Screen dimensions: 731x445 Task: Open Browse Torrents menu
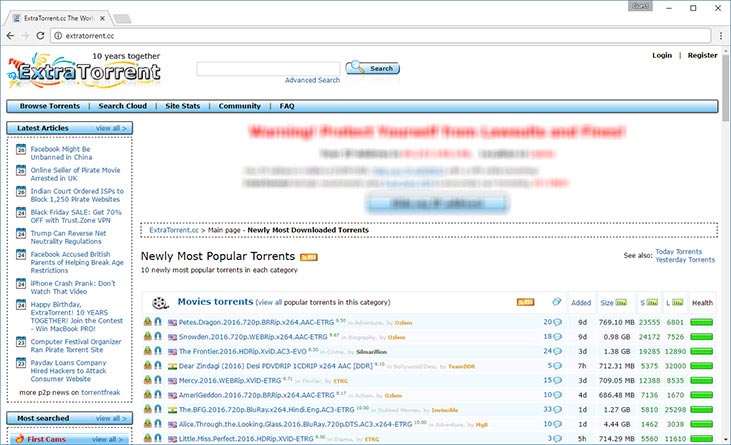(50, 106)
